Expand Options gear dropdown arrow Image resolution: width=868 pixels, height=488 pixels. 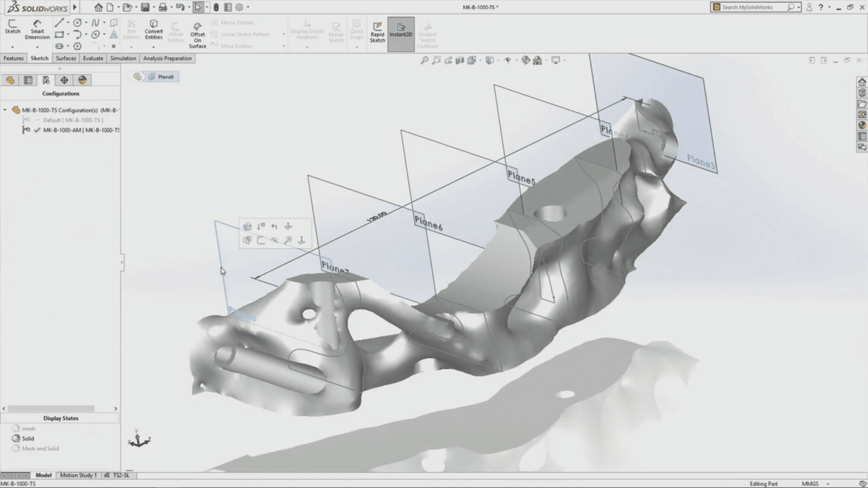[248, 7]
